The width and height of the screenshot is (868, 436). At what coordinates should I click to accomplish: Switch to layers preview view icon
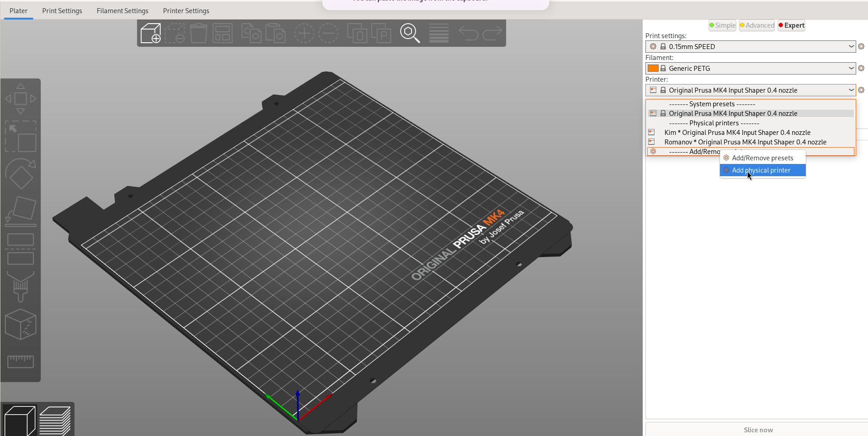coord(55,421)
